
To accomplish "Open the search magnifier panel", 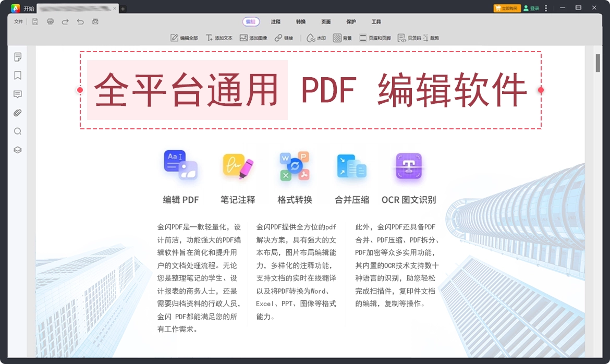I will click(x=18, y=131).
